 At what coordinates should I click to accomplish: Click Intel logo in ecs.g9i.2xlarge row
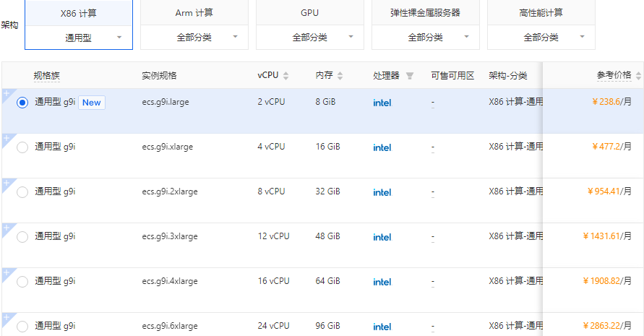pos(382,192)
